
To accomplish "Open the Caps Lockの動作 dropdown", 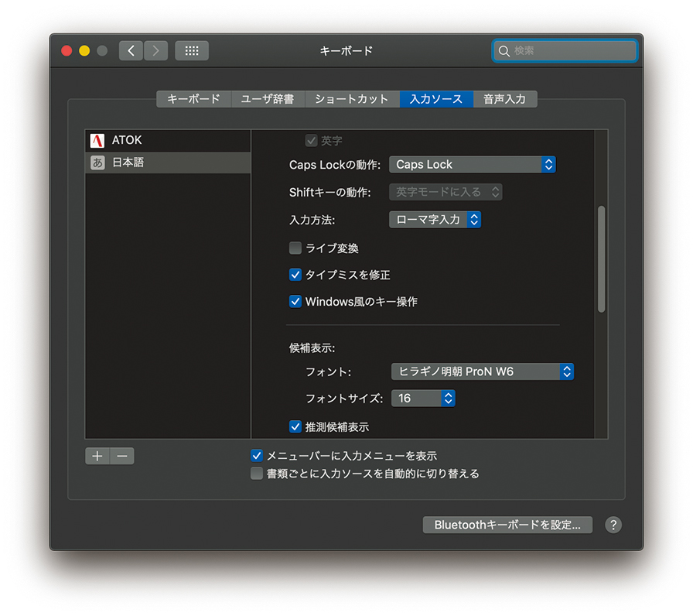I will [x=472, y=165].
